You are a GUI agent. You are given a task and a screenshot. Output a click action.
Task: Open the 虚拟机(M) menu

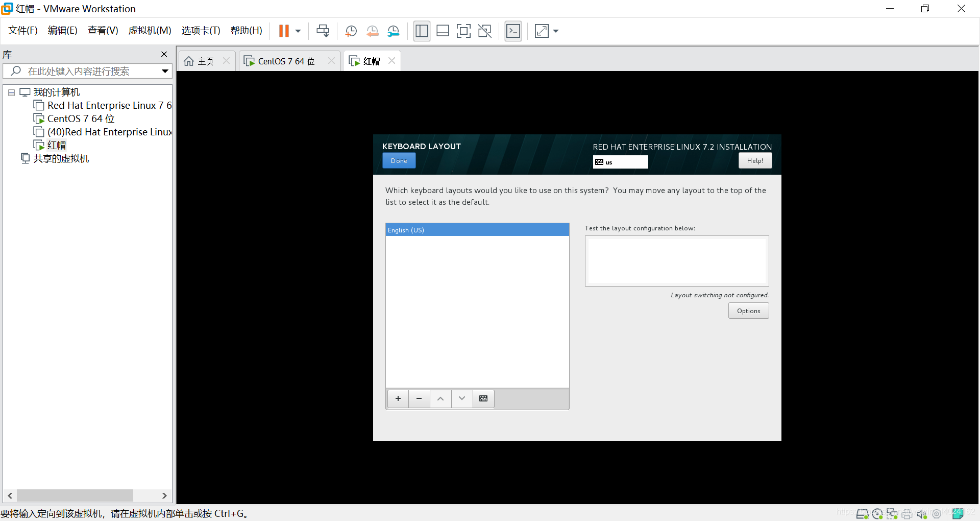(150, 31)
